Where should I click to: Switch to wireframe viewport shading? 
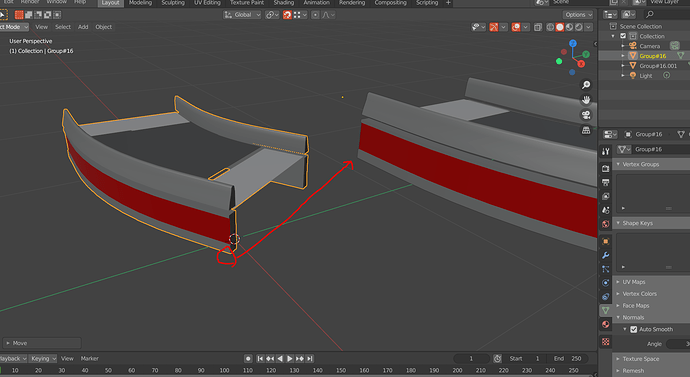[x=550, y=27]
